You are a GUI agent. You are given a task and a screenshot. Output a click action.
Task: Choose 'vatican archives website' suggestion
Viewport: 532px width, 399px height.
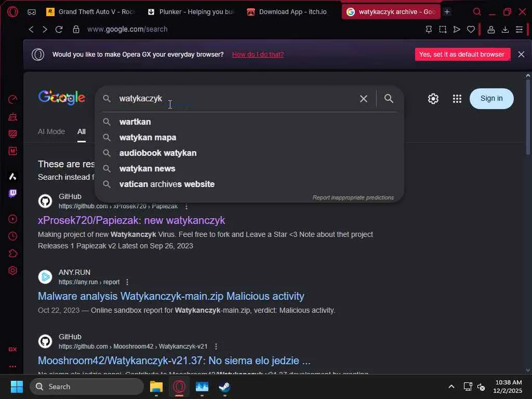[249, 184]
